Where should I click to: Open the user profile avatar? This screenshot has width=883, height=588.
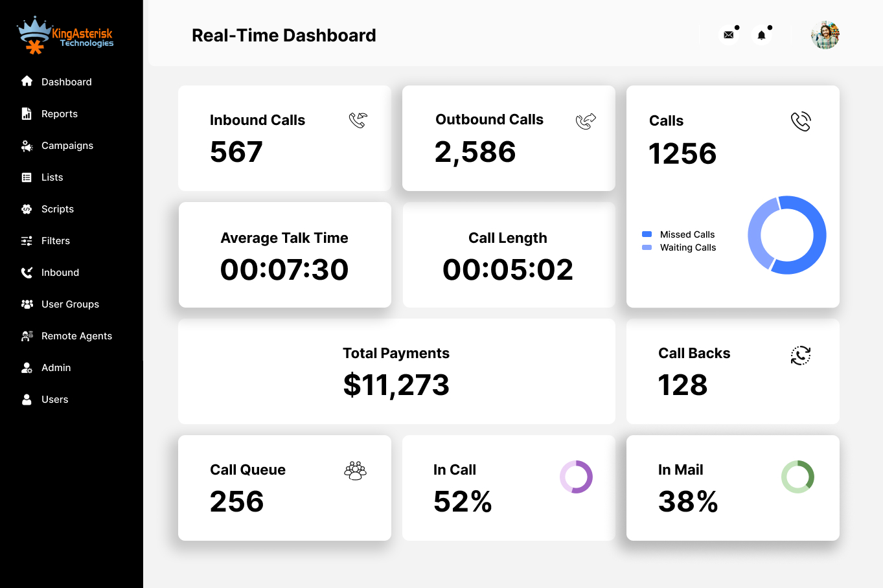pyautogui.click(x=825, y=35)
